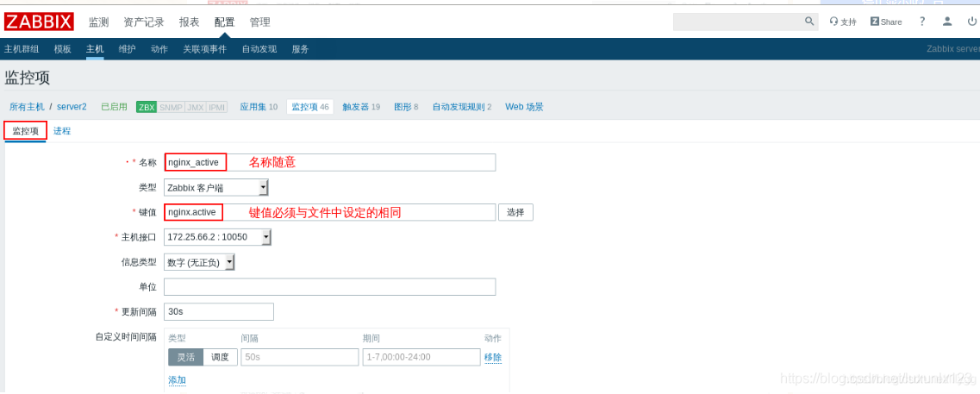The height and width of the screenshot is (394, 980).
Task: Click the 期间 1-7,00:00-24:00 field
Action: click(421, 357)
